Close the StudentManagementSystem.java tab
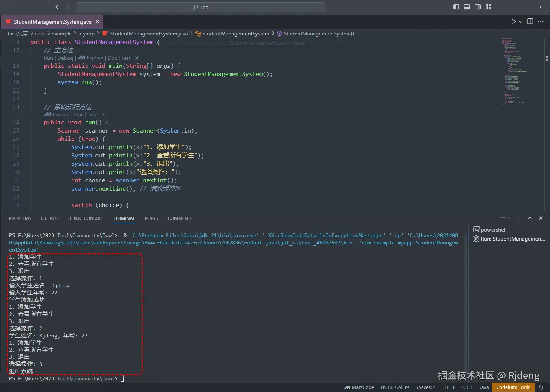550x392 pixels. pyautogui.click(x=97, y=22)
